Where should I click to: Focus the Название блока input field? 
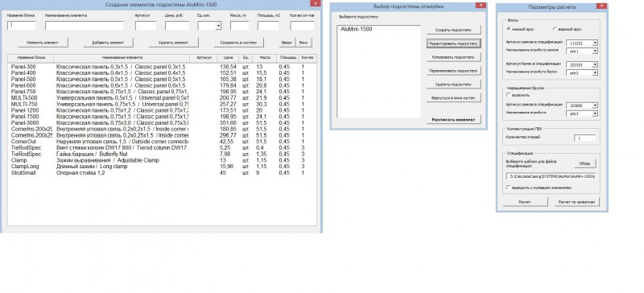click(22, 26)
